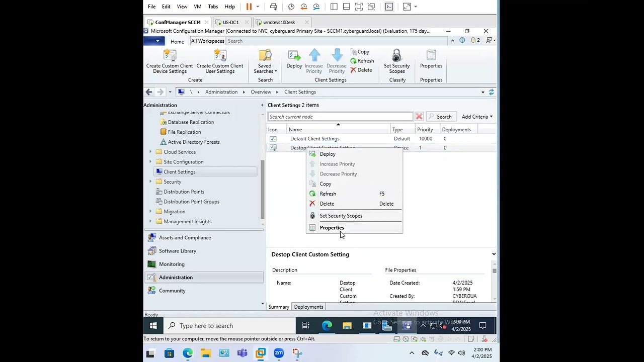The width and height of the screenshot is (644, 362).
Task: Open File Explorer in the VM taskbar
Action: (347, 326)
